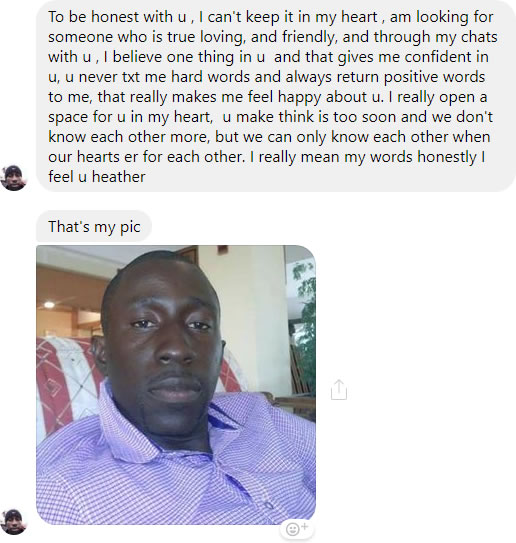Screen dimensions: 516x543
Task: Select the long "To be honest" message bubble
Action: click(276, 96)
